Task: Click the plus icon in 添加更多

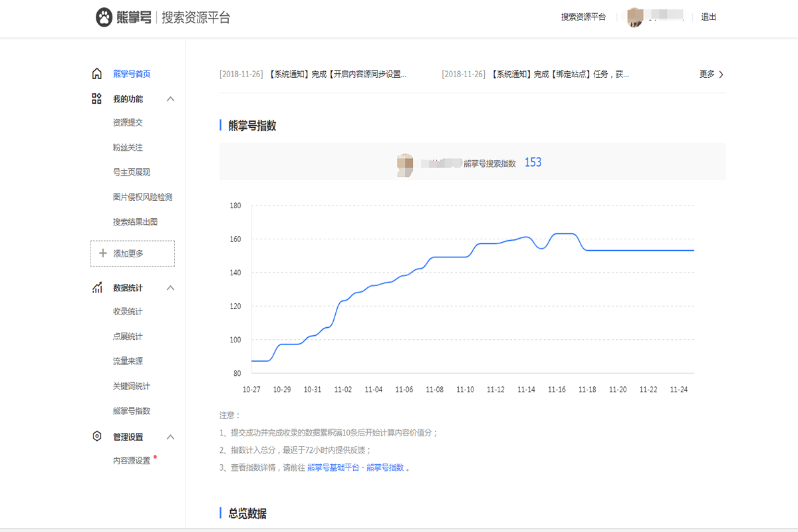Action: [102, 253]
